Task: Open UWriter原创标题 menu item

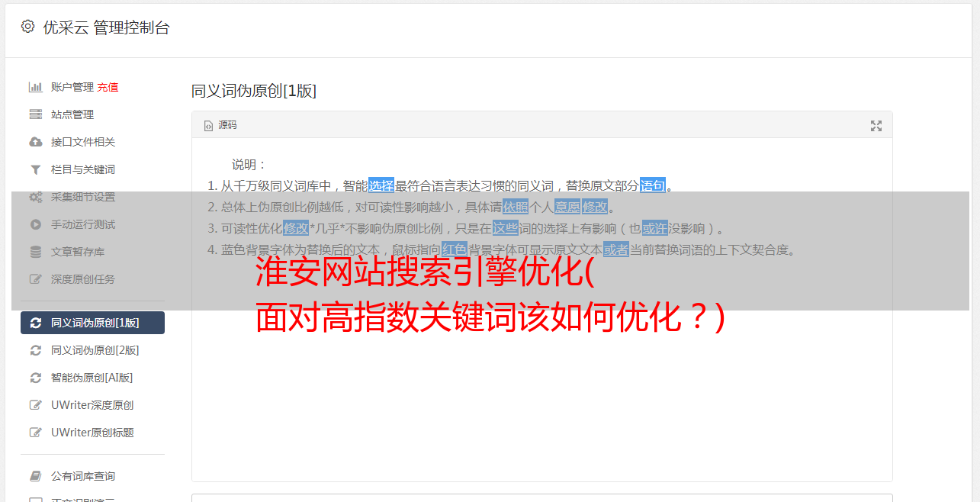Action: pos(92,433)
